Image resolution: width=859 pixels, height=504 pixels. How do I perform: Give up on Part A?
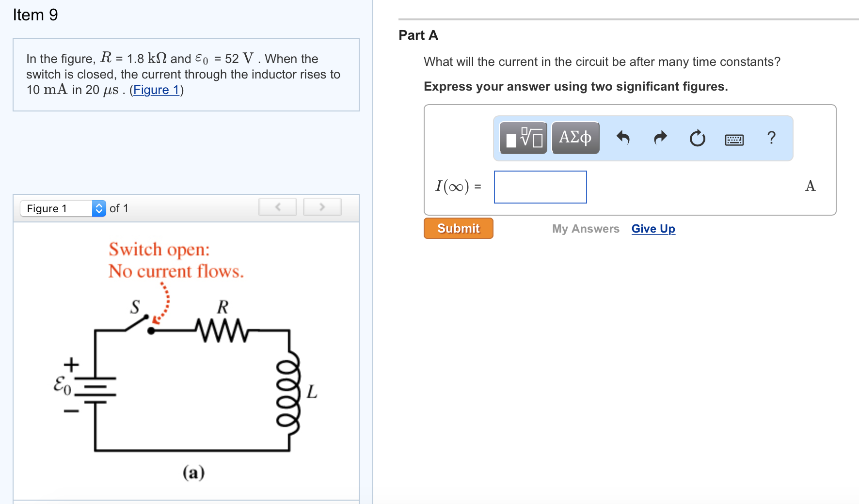653,228
